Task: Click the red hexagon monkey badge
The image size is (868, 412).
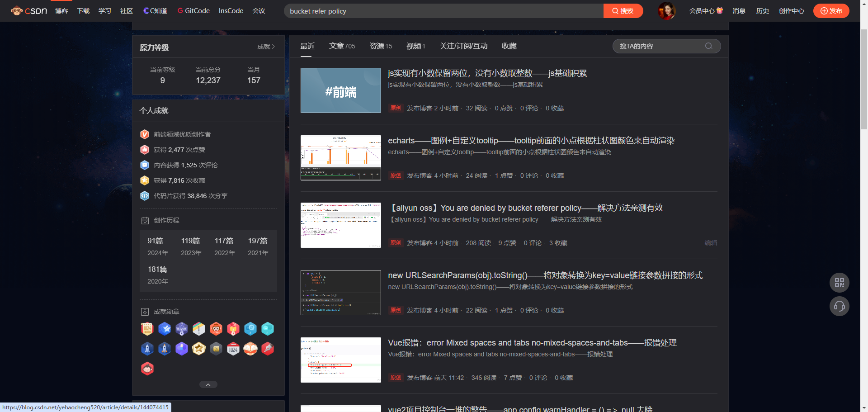Action: coord(147,369)
